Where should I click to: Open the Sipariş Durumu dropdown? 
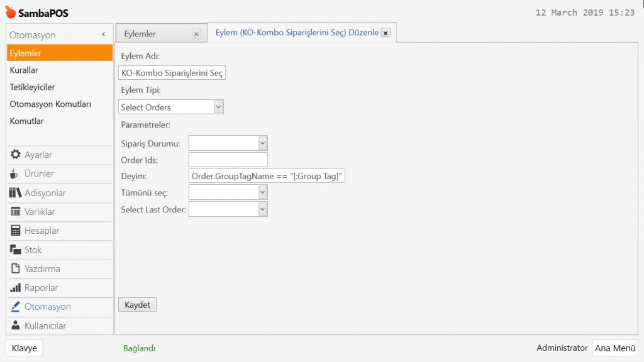tap(262, 143)
